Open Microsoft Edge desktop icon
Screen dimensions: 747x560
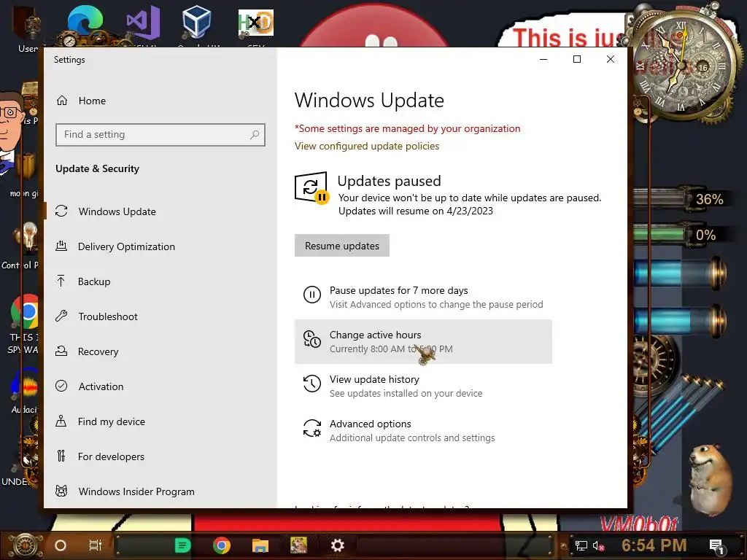click(x=85, y=23)
